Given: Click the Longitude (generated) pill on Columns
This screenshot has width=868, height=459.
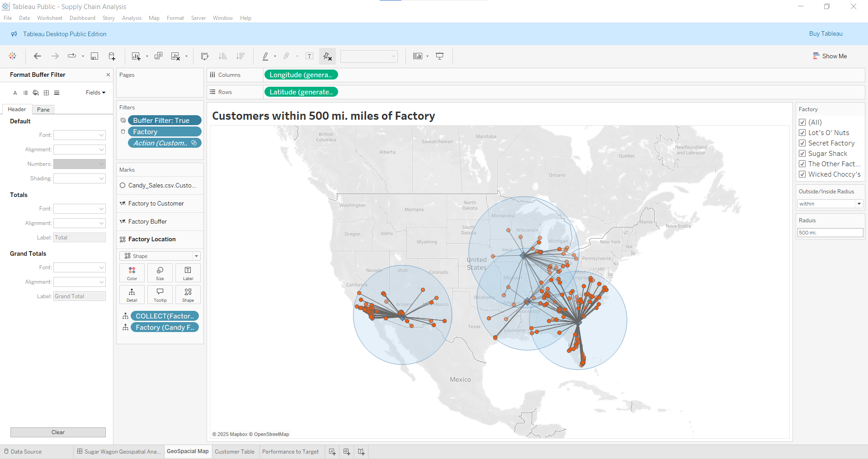Looking at the screenshot, I should pos(301,75).
